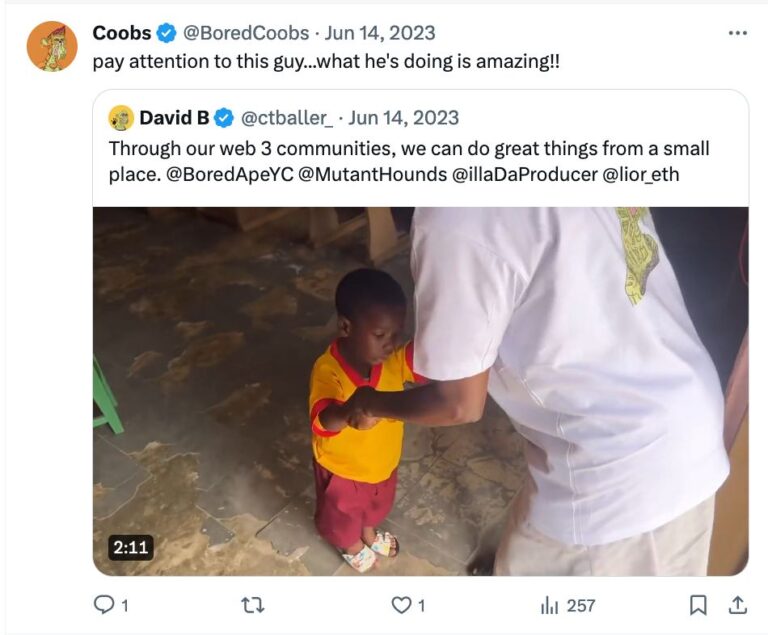Click the verified badge next to David B
Screen dimensions: 768x635
pos(224,118)
